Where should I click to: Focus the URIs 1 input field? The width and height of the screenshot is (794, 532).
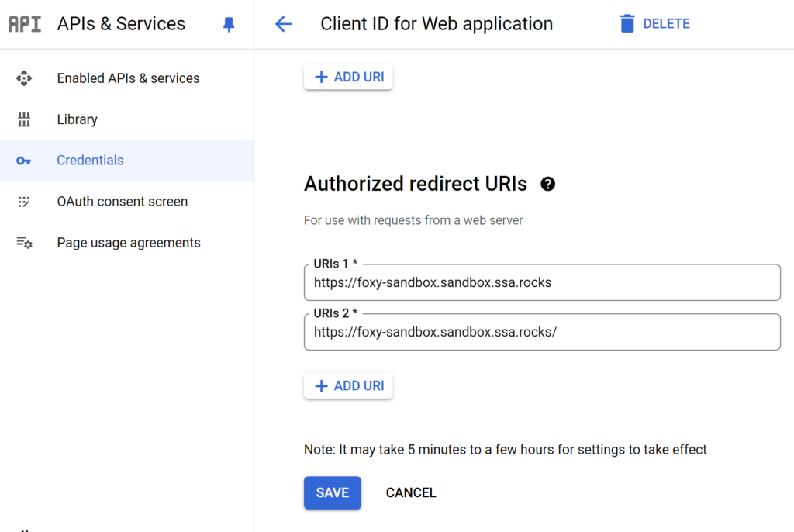coord(541,283)
